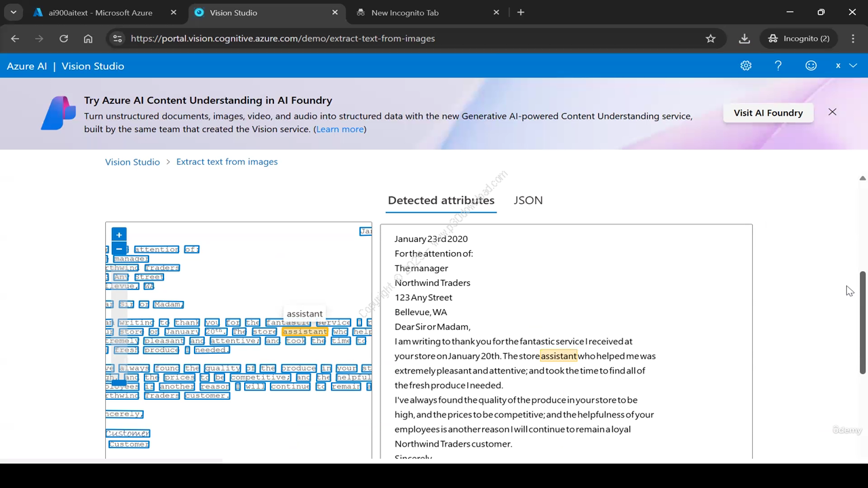Image resolution: width=868 pixels, height=488 pixels.
Task: Open the Incognito (2) profile menu
Action: pyautogui.click(x=798, y=39)
